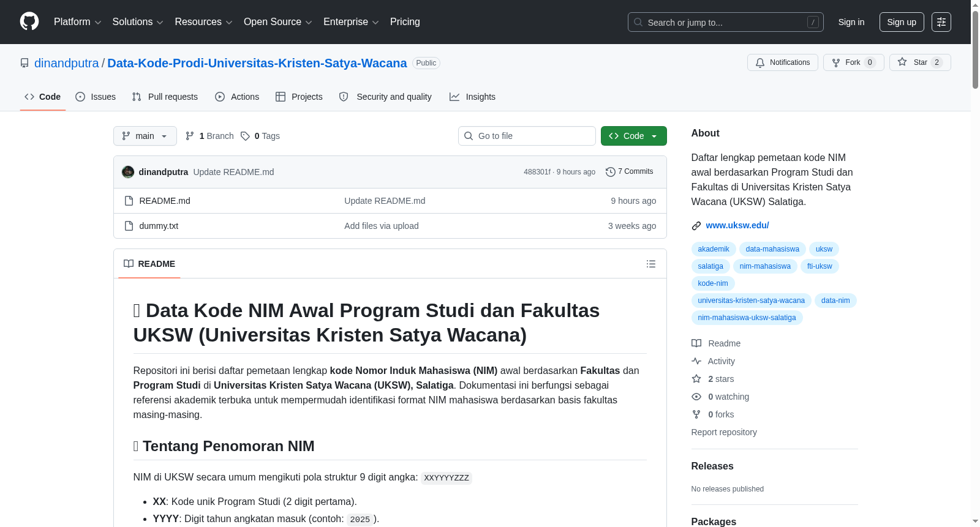Star this repository
Viewport: 980px width, 527px height.
pos(920,62)
